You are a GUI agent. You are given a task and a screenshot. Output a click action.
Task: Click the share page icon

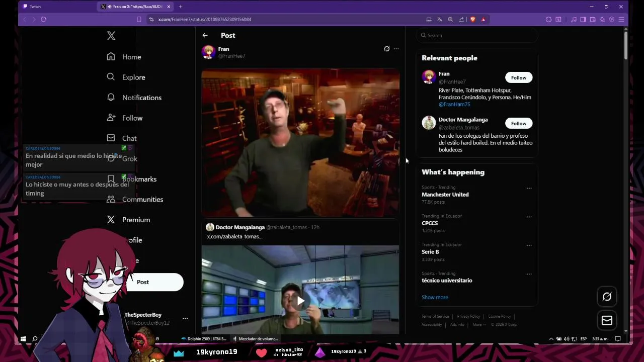[461, 19]
